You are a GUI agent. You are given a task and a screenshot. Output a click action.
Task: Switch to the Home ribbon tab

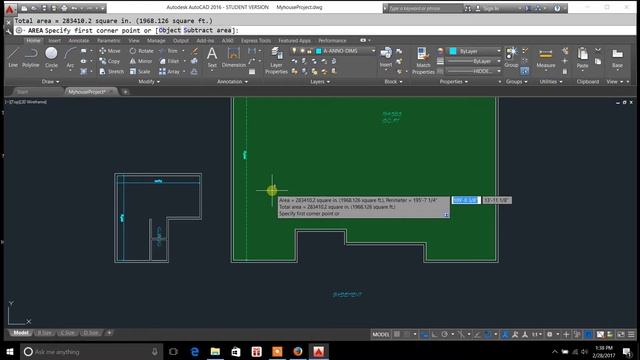(33, 40)
